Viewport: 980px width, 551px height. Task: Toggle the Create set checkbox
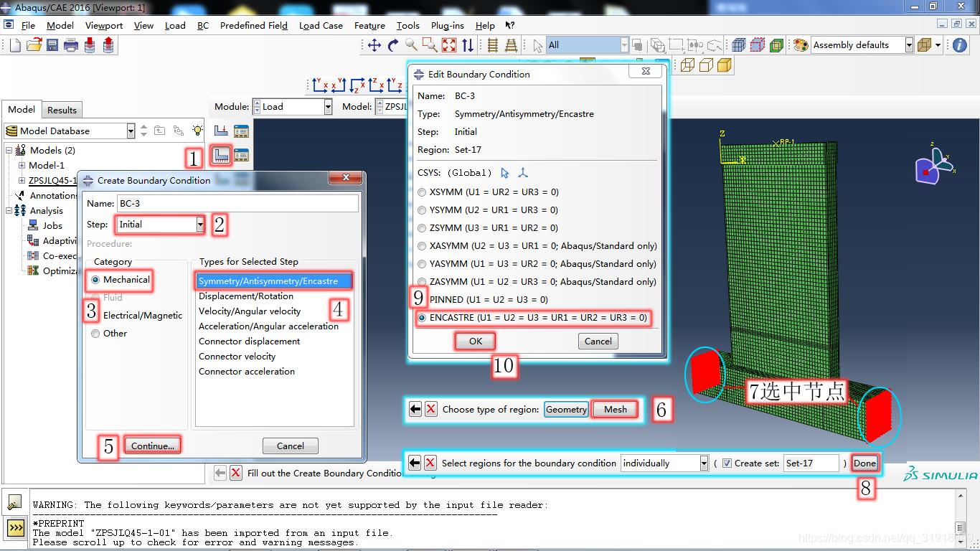point(727,463)
